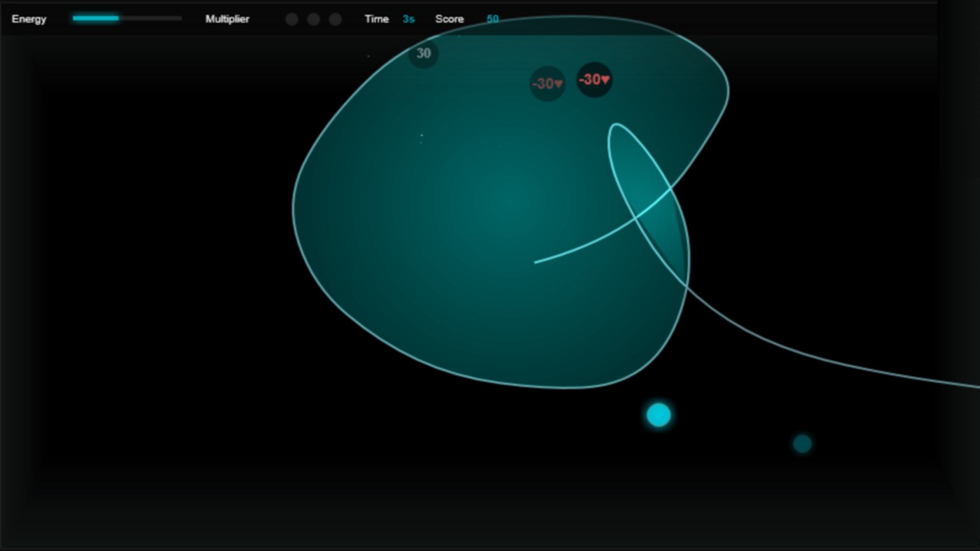The width and height of the screenshot is (980, 551).
Task: Click the third multiplier dot
Action: [336, 20]
